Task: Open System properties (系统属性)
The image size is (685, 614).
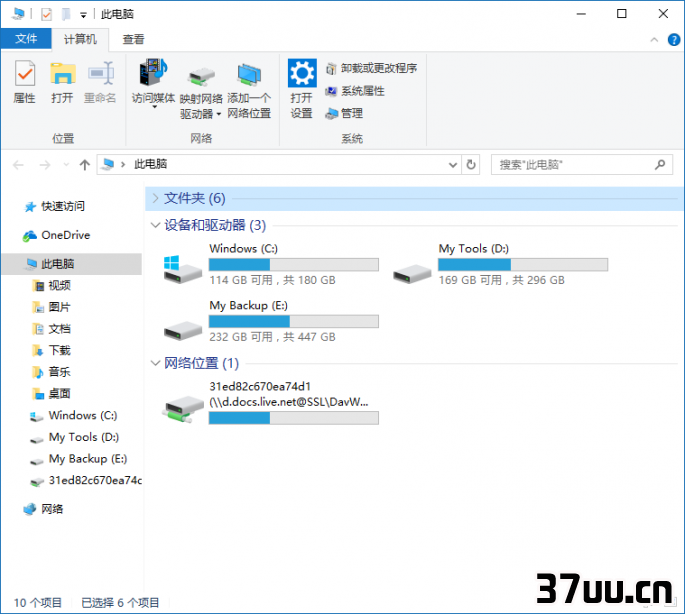Action: tap(355, 91)
